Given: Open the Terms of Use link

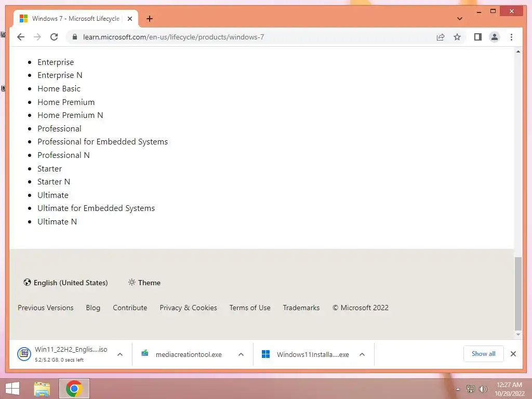Looking at the screenshot, I should click(x=250, y=308).
